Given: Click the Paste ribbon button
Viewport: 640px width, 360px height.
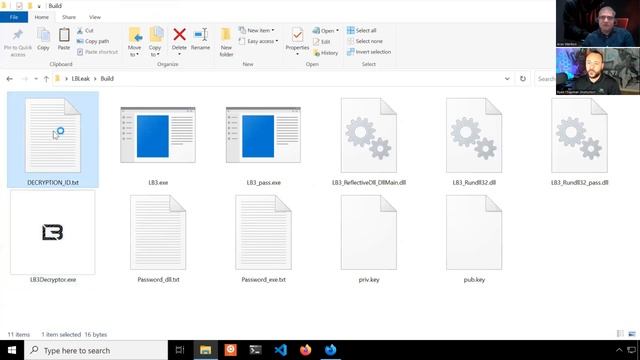Looking at the screenshot, I should (64, 40).
